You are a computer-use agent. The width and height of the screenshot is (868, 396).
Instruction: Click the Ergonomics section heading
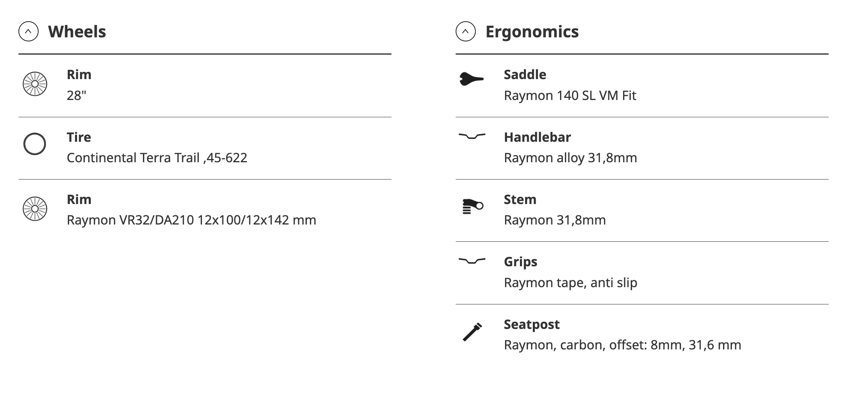tap(532, 31)
